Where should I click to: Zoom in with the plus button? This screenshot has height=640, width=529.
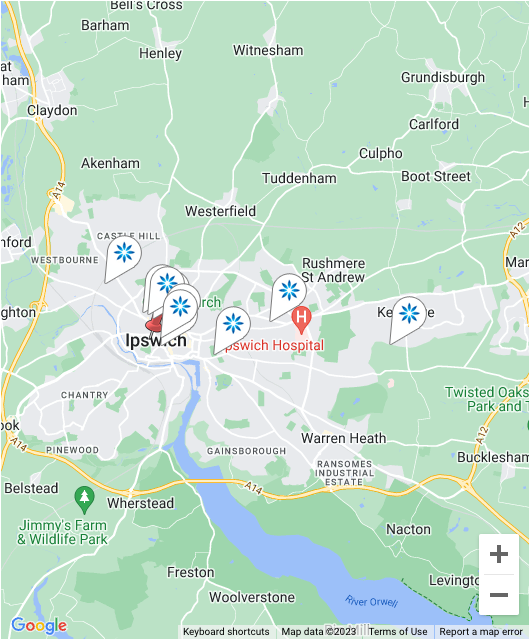(499, 554)
